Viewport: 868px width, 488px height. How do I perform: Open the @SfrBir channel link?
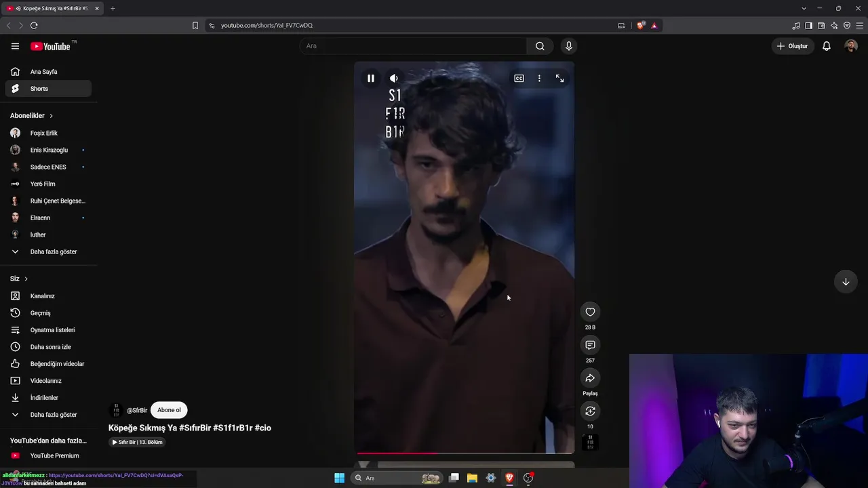pyautogui.click(x=137, y=410)
